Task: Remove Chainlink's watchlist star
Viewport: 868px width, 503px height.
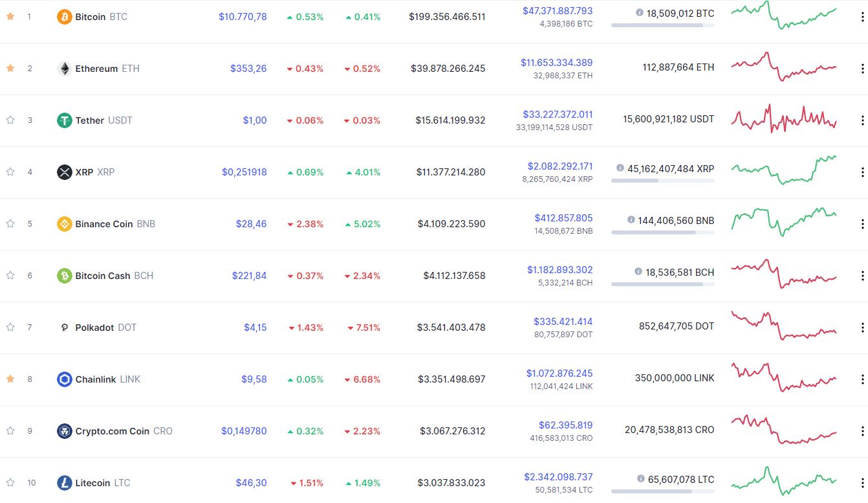Action: (x=10, y=379)
